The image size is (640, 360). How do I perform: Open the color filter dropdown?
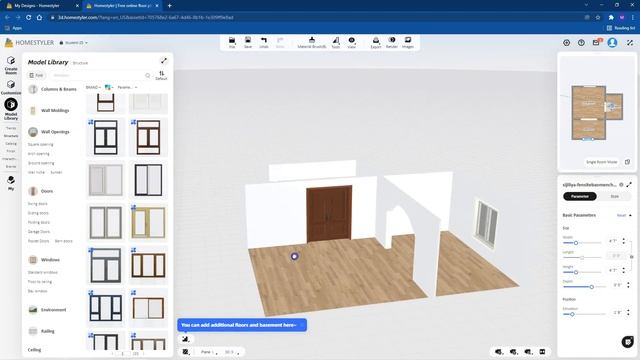point(109,87)
